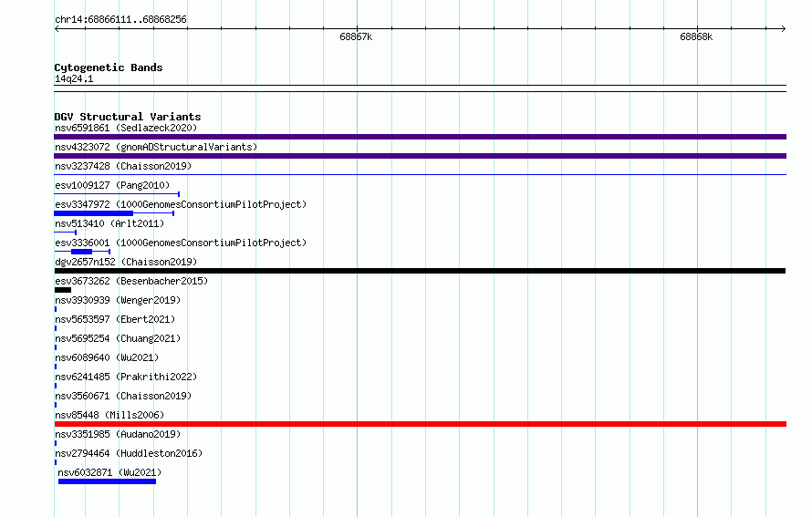Image resolution: width=812 pixels, height=517 pixels.
Task: Open nsv6032871 (Wu2021) variant label
Action: pos(109,472)
